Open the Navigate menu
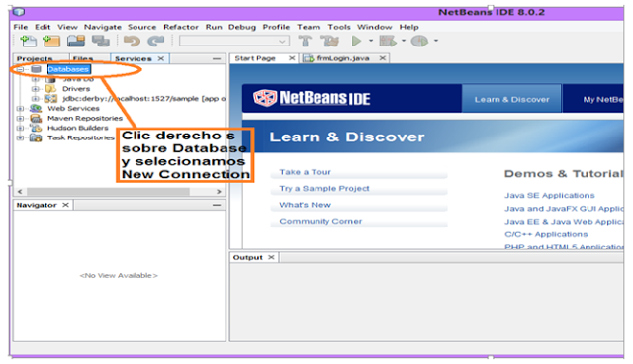The height and width of the screenshot is (364, 633). (x=103, y=27)
